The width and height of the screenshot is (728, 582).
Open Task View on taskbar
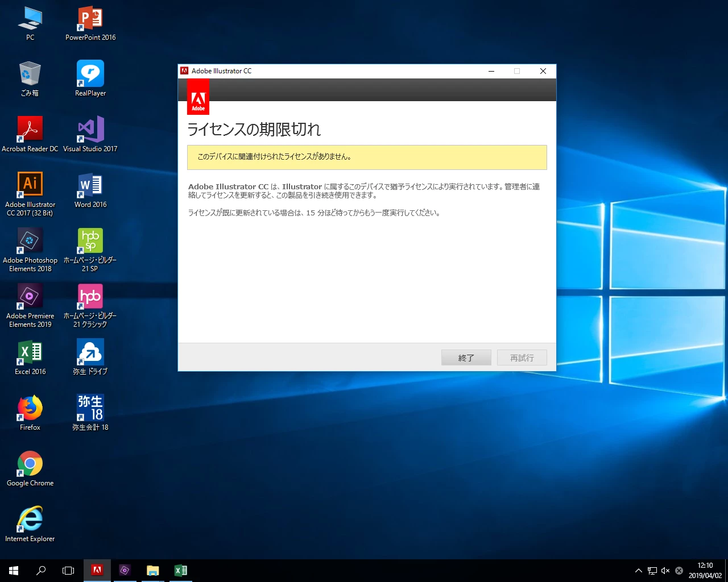pyautogui.click(x=68, y=571)
